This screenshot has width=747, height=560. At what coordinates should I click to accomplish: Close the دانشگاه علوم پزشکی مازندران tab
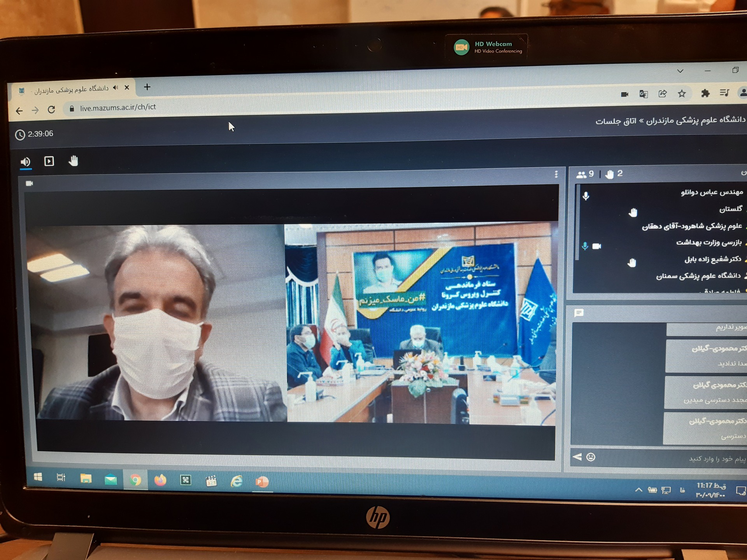(127, 87)
